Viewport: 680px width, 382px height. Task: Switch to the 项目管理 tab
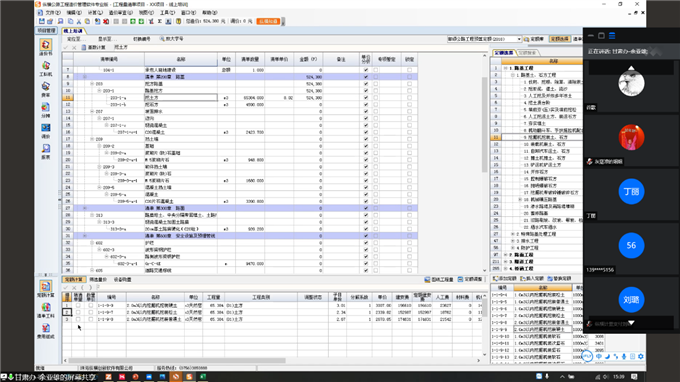tap(46, 31)
